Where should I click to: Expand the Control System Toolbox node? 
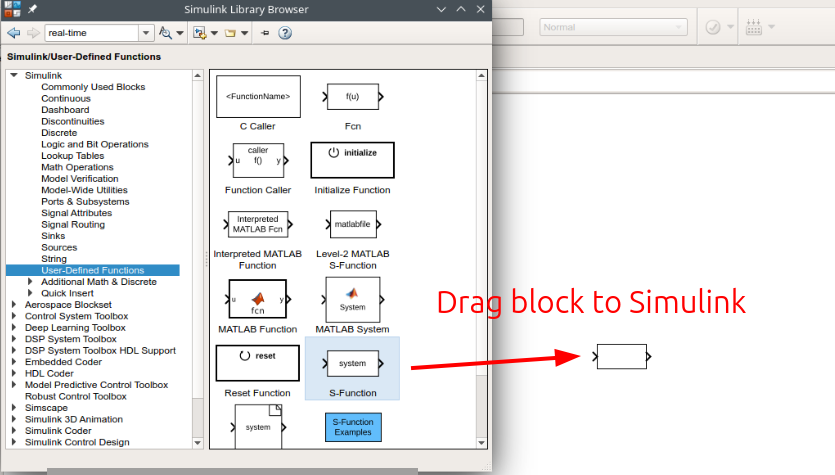pos(14,316)
